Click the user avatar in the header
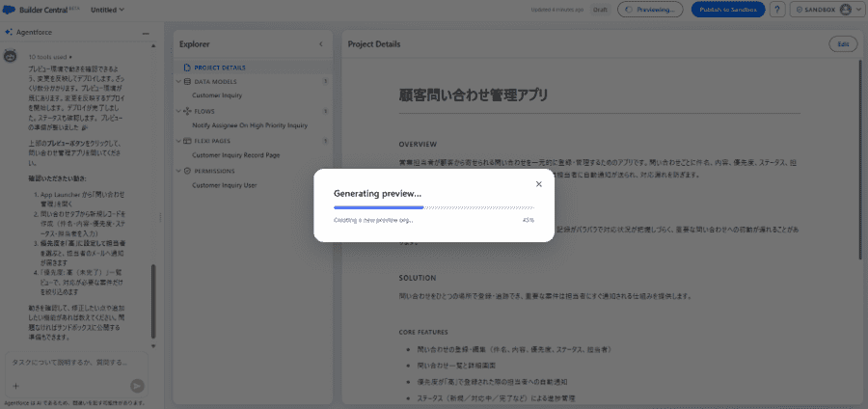The width and height of the screenshot is (868, 409). click(845, 10)
